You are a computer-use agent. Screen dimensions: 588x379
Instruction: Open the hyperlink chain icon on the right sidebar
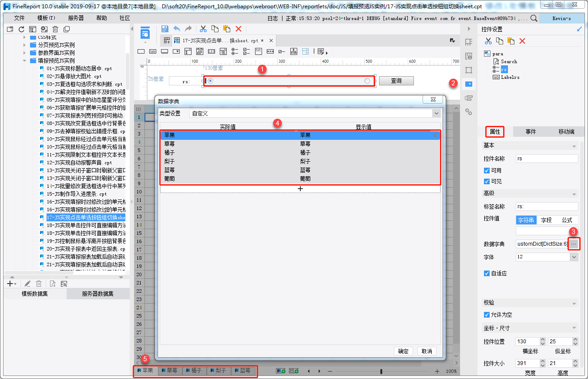469,112
